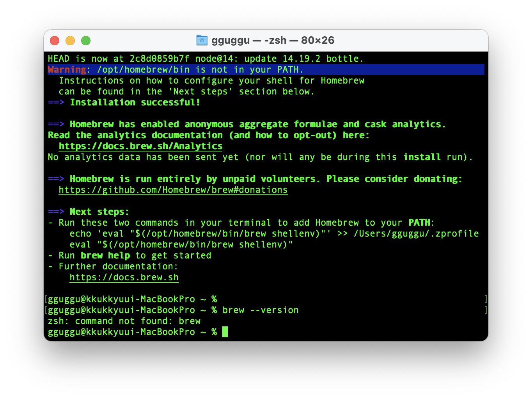This screenshot has height=399, width=532.
Task: Click 'Run these two commands in your terminal' line
Action: tap(241, 223)
